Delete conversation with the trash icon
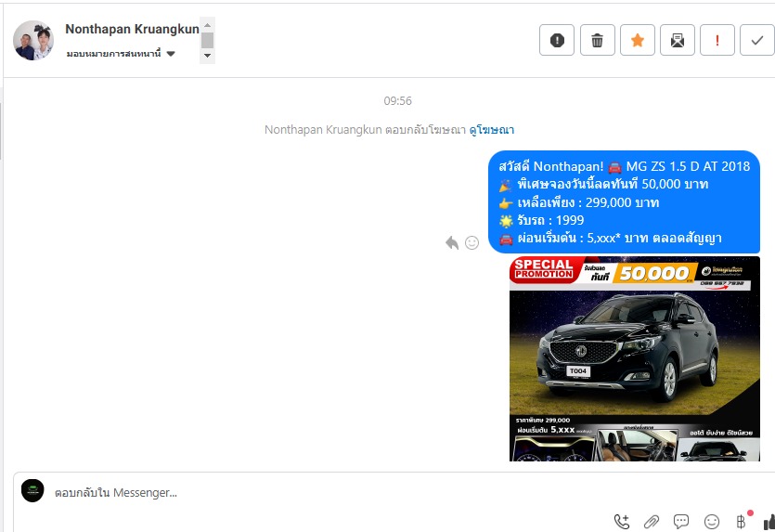Image resolution: width=775 pixels, height=532 pixels. [597, 40]
